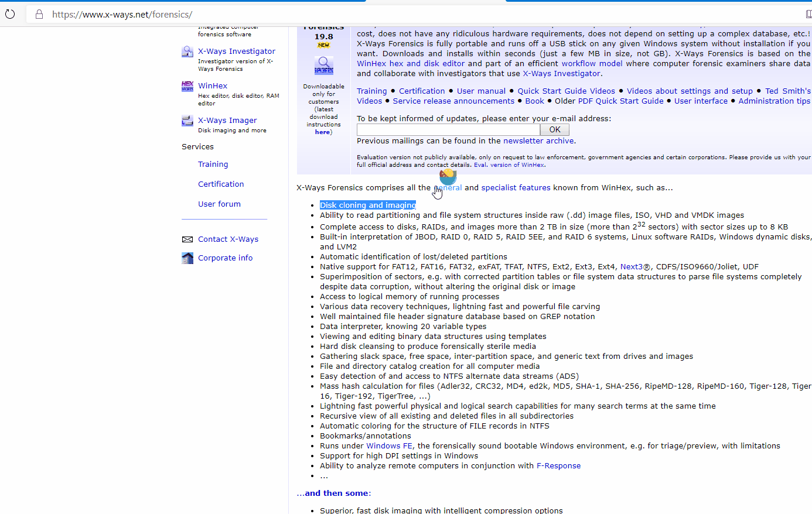This screenshot has height=514, width=812.
Task: Open the X-Ways Investigator link
Action: click(237, 52)
